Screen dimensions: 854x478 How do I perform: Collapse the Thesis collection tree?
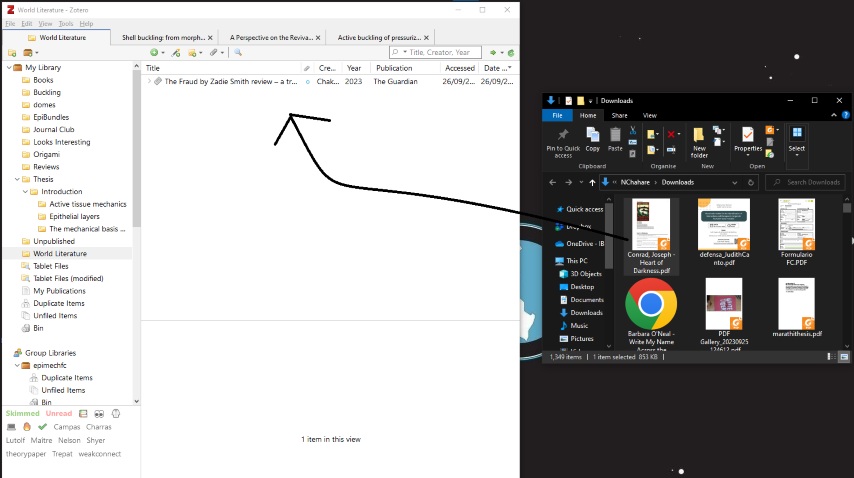click(17, 179)
